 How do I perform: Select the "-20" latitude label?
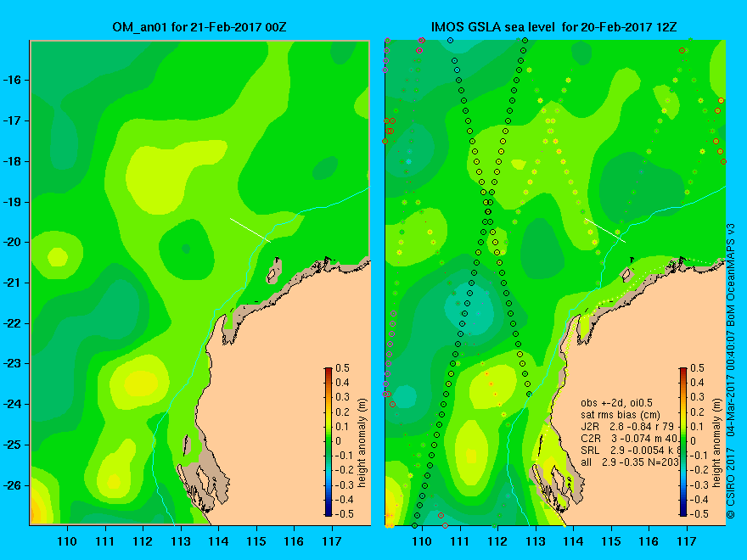(11, 242)
